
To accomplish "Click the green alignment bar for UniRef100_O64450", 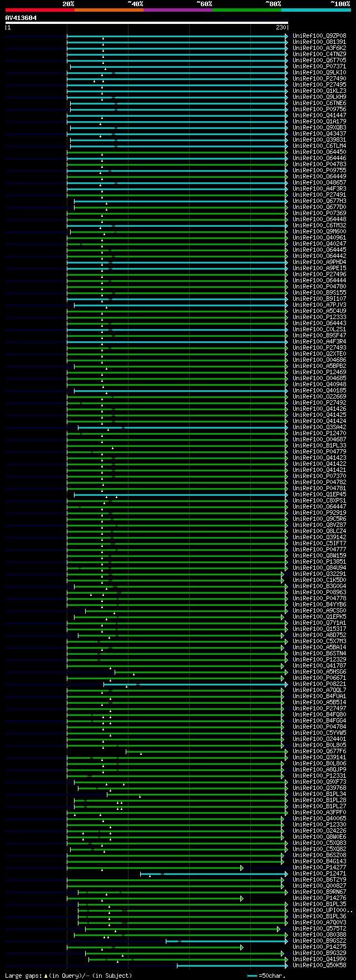I will (177, 152).
